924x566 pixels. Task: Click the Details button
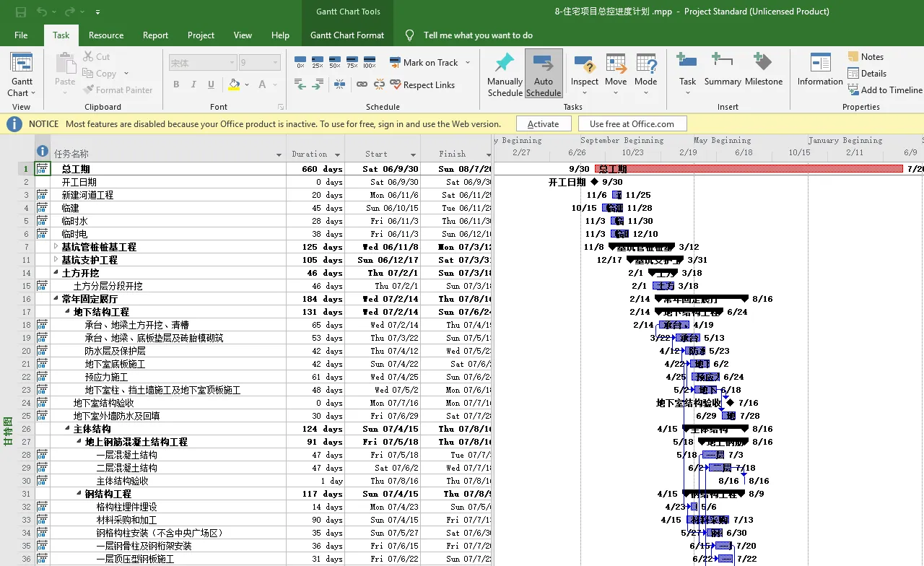(x=867, y=73)
